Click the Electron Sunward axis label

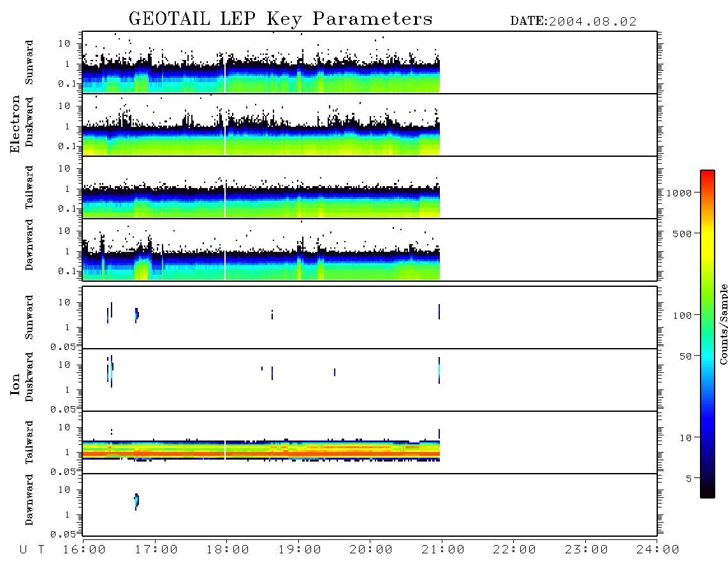[29, 62]
